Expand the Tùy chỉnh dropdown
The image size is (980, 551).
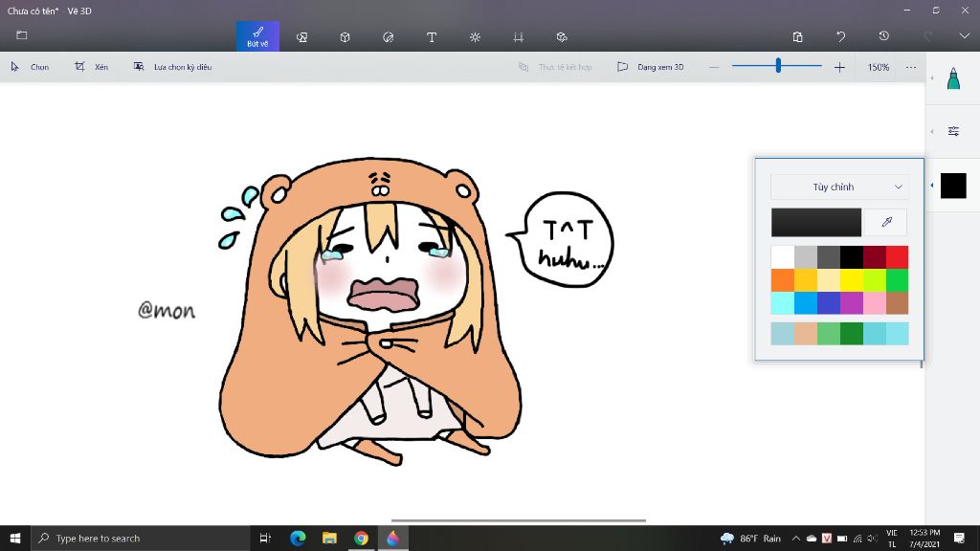point(839,187)
